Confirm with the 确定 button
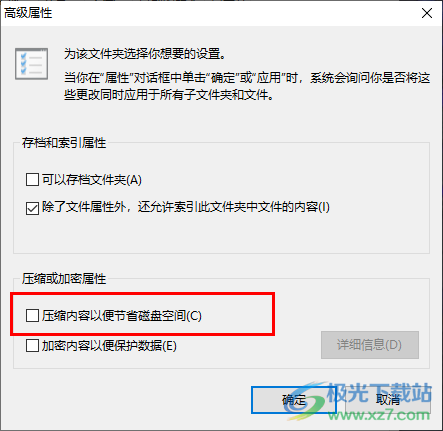443x431 pixels. pos(294,400)
